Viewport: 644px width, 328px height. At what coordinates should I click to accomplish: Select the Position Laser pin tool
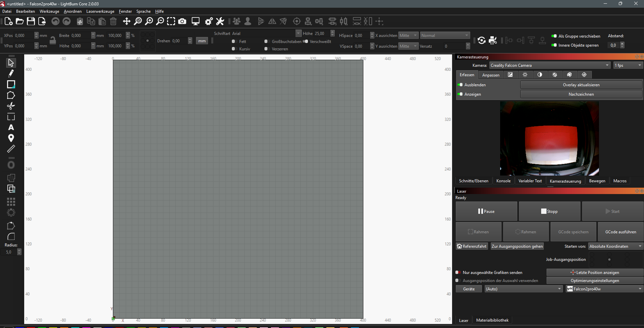tap(11, 138)
